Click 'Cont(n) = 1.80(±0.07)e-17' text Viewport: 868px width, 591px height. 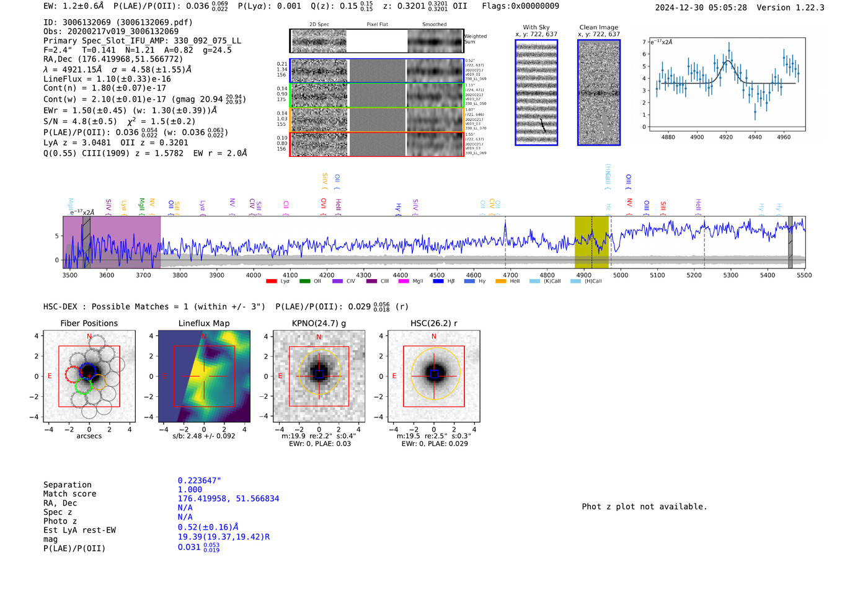click(x=105, y=89)
